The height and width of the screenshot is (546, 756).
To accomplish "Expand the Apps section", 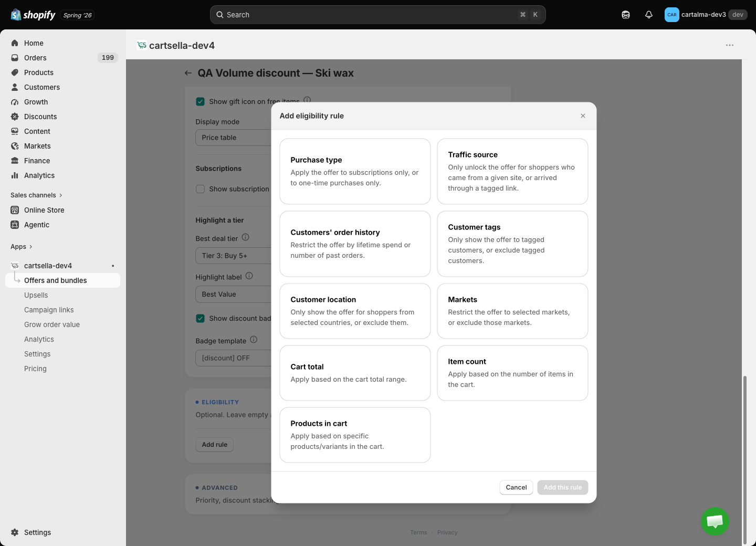I will [22, 247].
